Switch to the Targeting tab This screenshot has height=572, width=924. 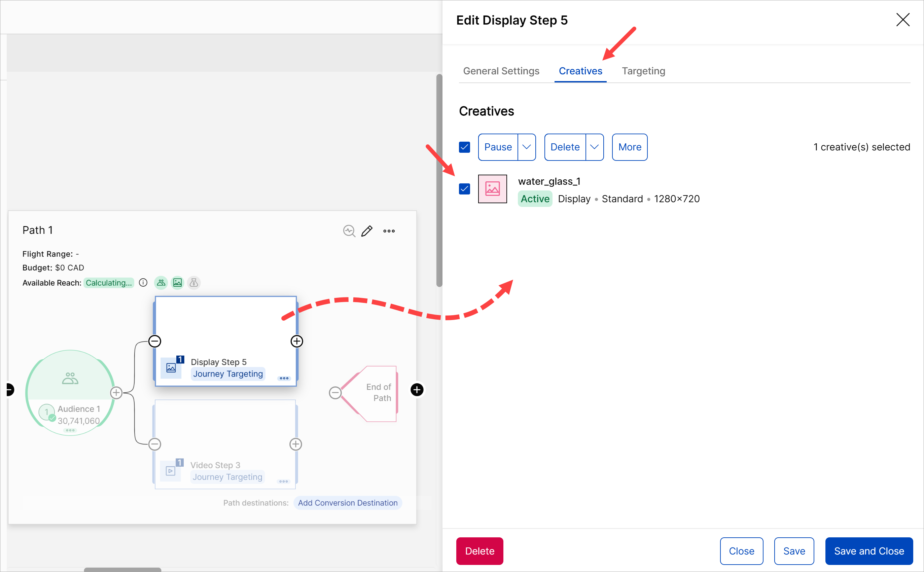click(643, 71)
